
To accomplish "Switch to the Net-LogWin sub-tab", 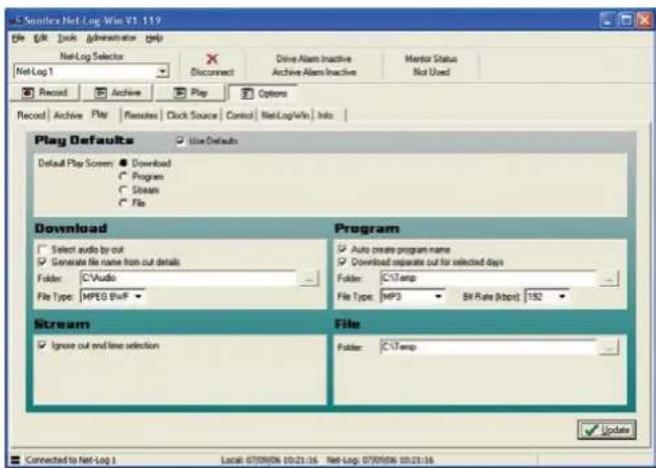I will click(285, 115).
